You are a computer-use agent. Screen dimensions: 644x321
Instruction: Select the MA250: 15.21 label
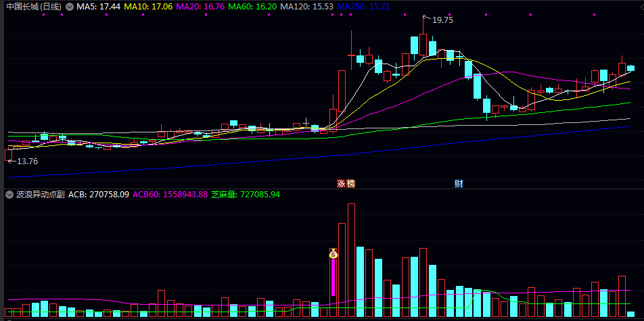tap(363, 7)
